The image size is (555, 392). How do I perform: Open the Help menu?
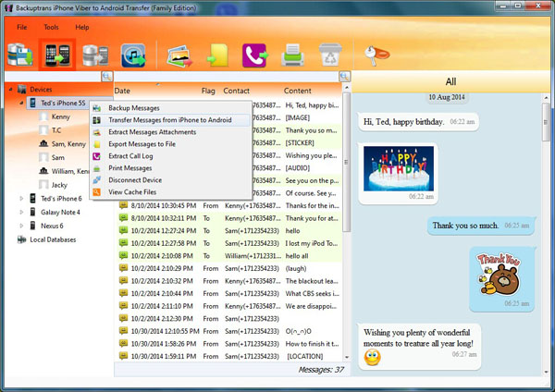pos(82,27)
